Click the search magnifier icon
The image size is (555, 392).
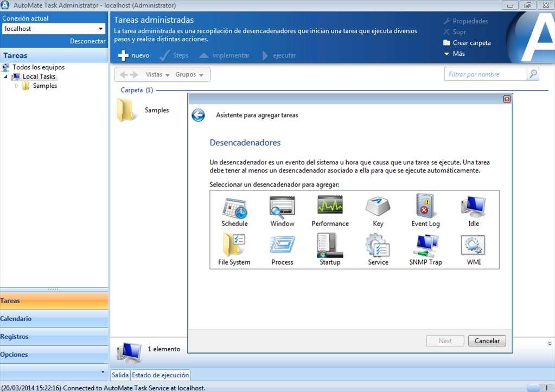click(x=533, y=74)
